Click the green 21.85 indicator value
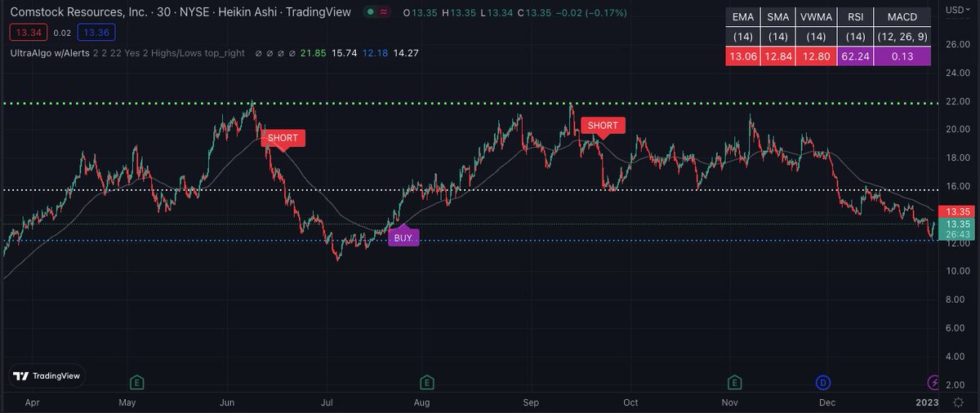This screenshot has width=980, height=413. click(313, 52)
